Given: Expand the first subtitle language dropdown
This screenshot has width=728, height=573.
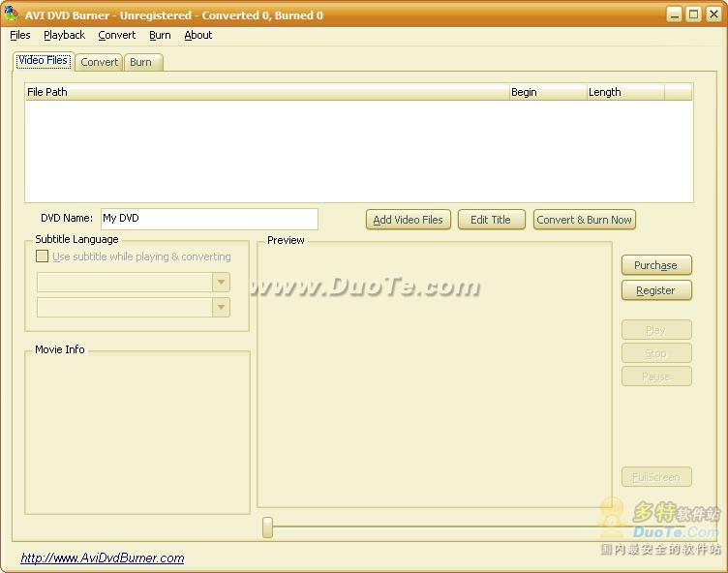Looking at the screenshot, I should [x=221, y=282].
